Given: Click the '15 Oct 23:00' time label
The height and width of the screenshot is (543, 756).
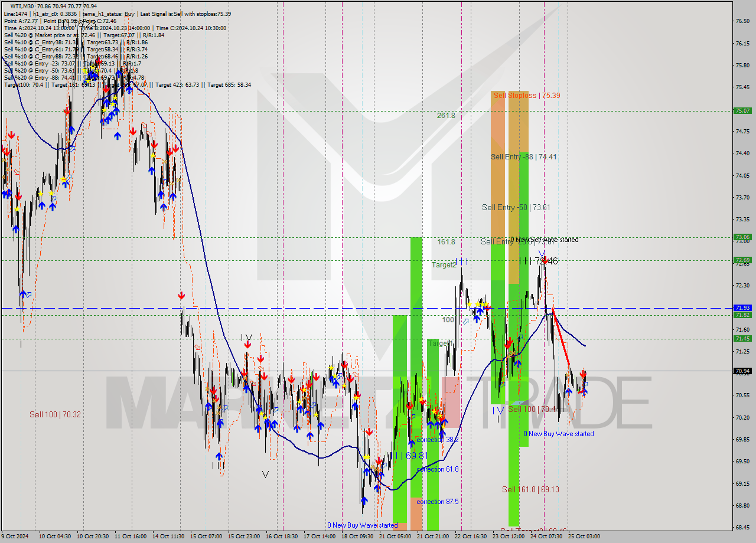Looking at the screenshot, I should tap(244, 537).
